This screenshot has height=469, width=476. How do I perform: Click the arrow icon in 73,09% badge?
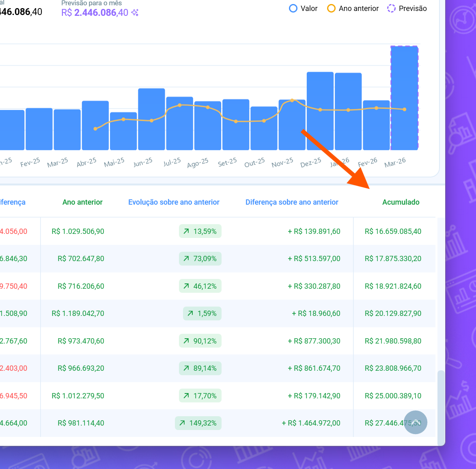(x=186, y=259)
